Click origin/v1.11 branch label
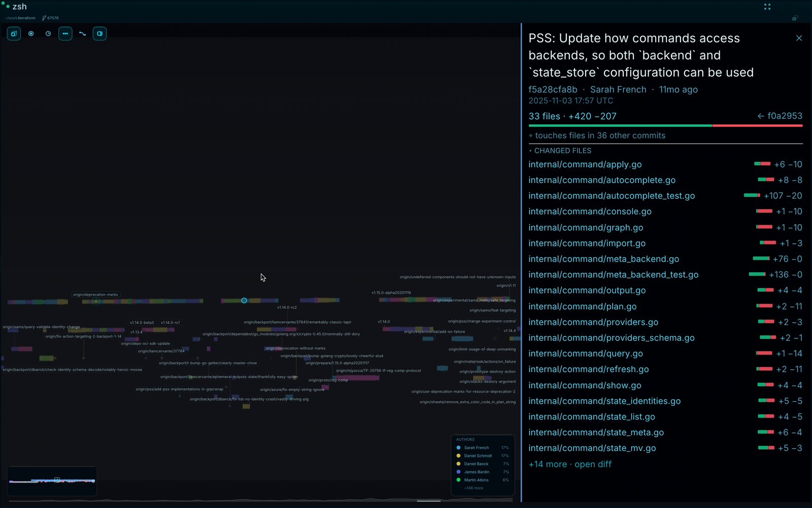 click(506, 285)
